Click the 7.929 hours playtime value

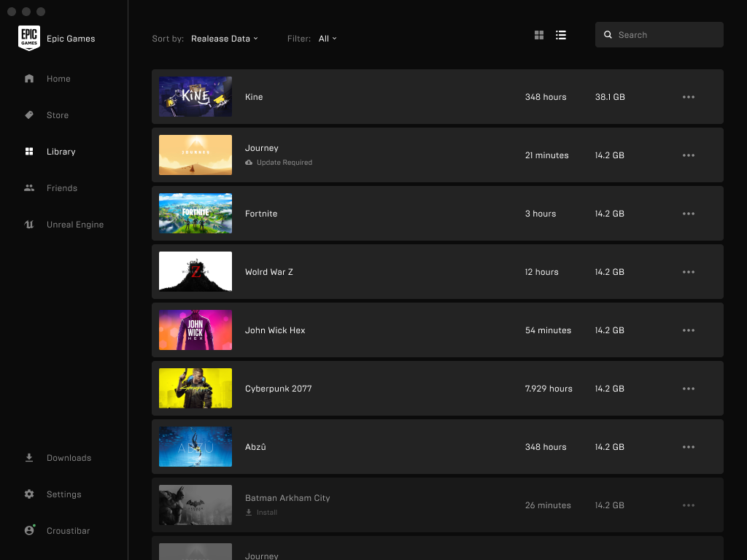549,389
